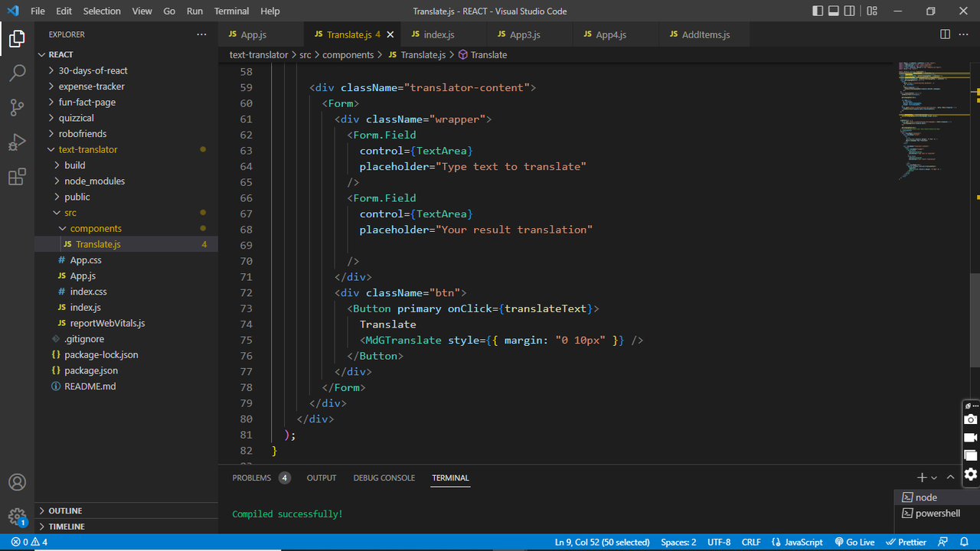Image resolution: width=980 pixels, height=551 pixels.
Task: Switch to the DEBUG CONSOLE panel tab
Action: 384,478
